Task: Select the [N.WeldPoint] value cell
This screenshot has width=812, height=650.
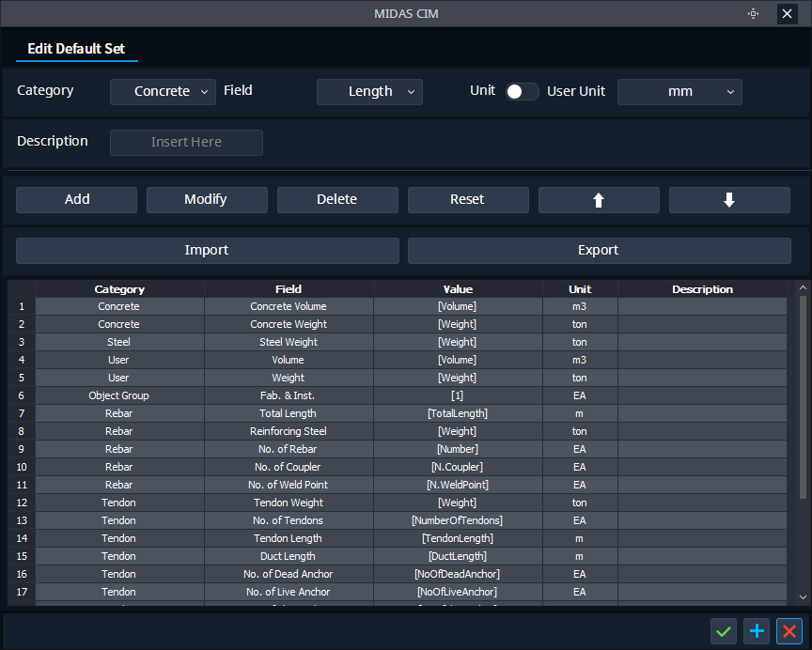Action: [458, 485]
